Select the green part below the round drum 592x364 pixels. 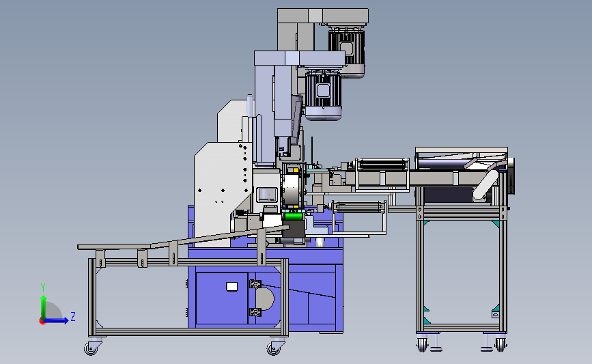(x=293, y=216)
